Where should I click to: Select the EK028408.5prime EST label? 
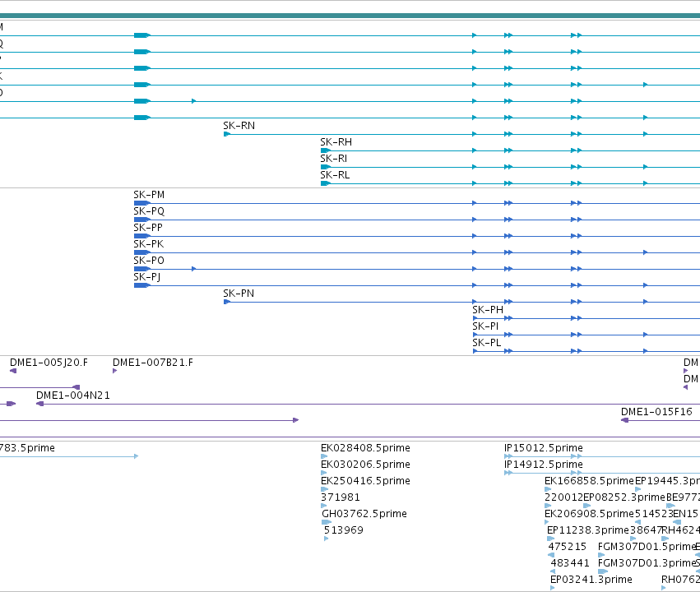[x=365, y=448]
